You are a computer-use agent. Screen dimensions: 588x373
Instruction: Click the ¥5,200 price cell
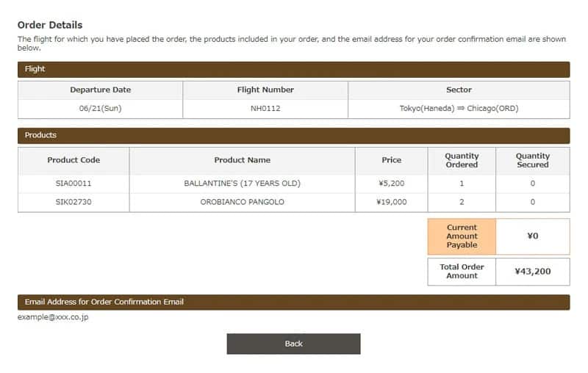[391, 183]
